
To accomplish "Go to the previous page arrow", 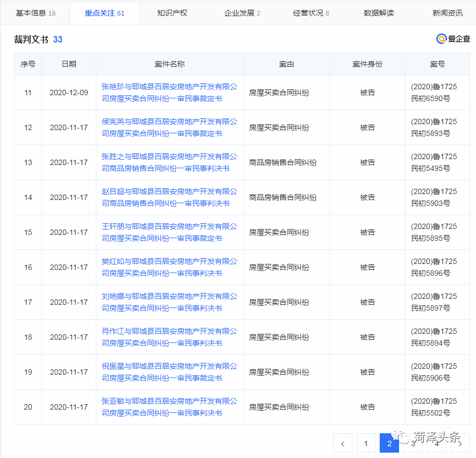I will point(343,443).
